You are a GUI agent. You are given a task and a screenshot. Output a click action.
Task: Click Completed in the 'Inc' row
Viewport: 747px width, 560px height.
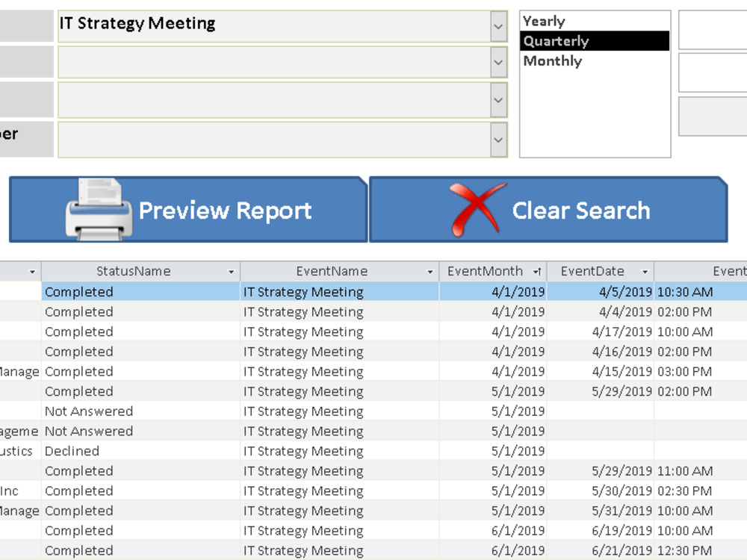point(141,491)
